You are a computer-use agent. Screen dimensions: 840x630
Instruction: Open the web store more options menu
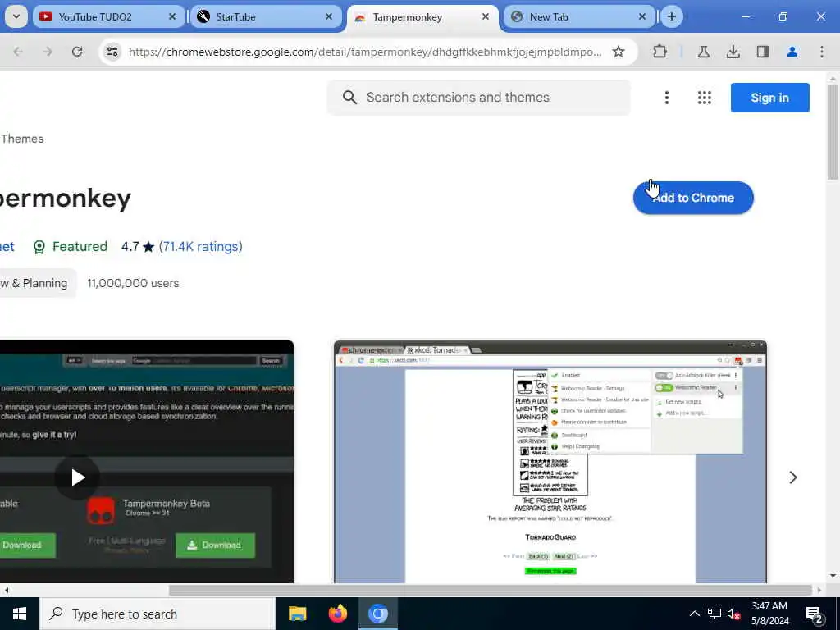666,98
